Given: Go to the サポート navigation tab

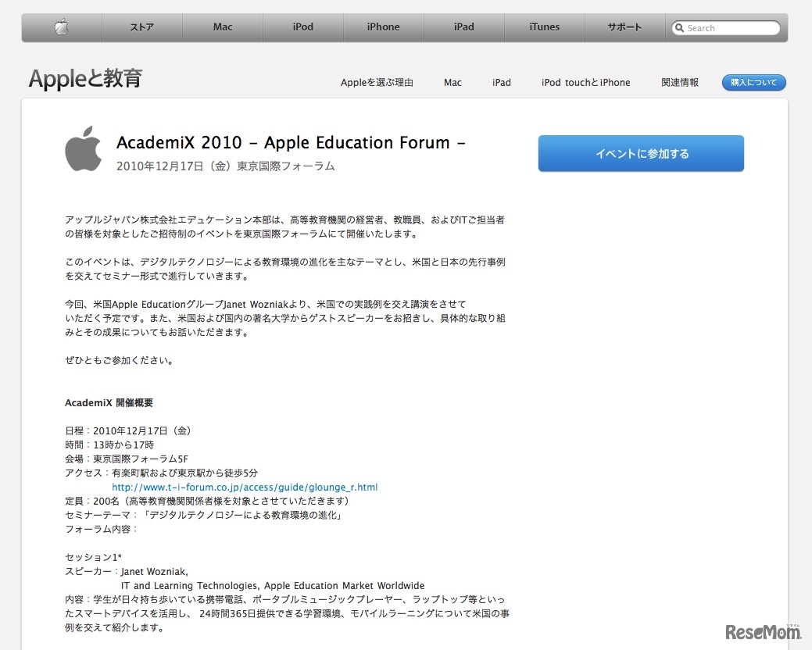Looking at the screenshot, I should [624, 27].
